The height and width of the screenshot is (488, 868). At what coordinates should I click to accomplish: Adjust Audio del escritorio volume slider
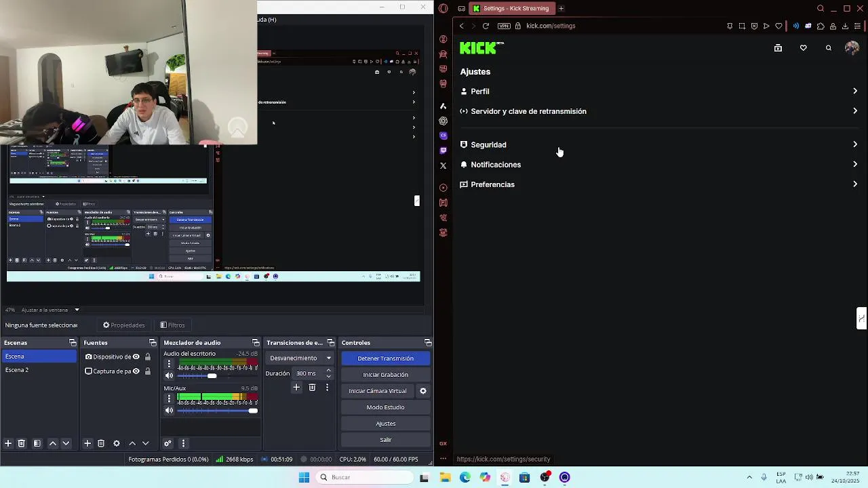217,375
